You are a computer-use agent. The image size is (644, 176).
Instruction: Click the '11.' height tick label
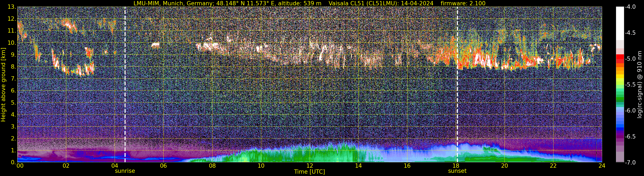(12, 31)
